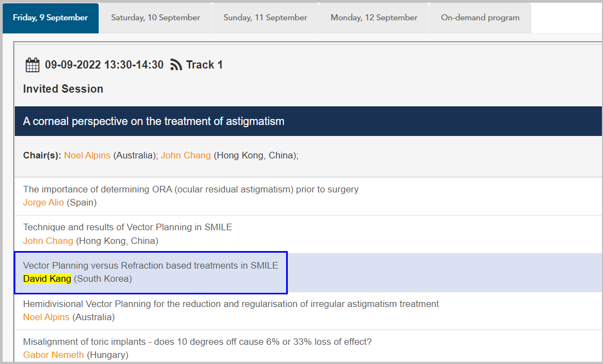This screenshot has width=603, height=364.
Task: Click the RSS feed icon next to Track 1
Action: (176, 65)
